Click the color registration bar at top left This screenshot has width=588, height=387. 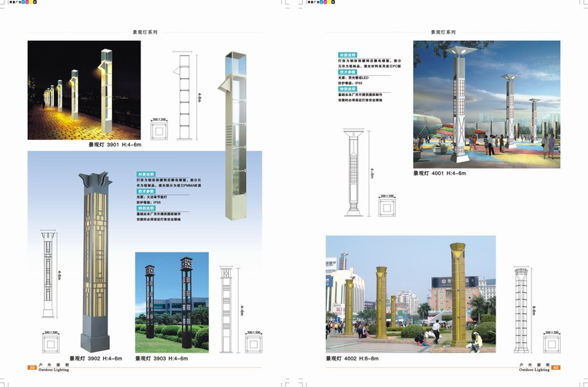coord(31,3)
